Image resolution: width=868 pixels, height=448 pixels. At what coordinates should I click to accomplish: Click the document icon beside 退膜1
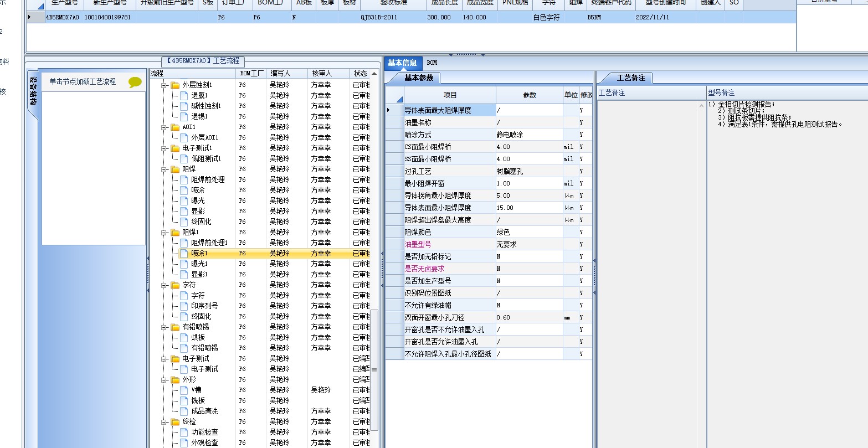(184, 96)
